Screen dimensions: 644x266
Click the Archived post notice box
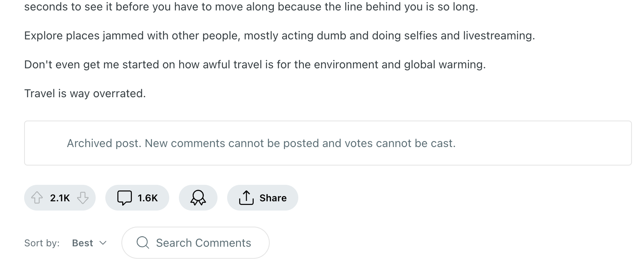328,143
